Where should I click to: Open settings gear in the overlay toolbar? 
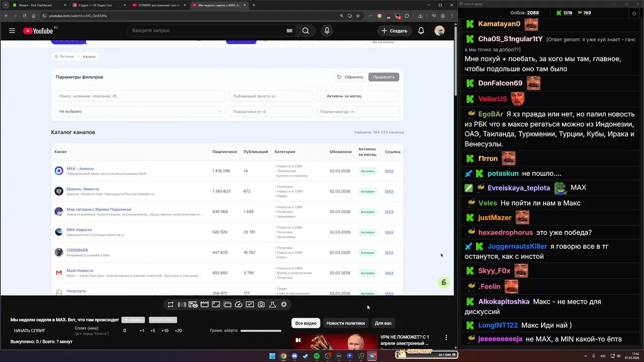point(284,305)
